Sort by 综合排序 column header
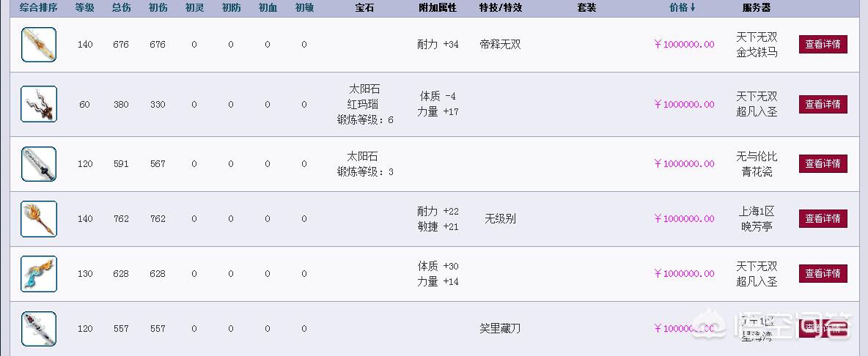 (x=39, y=8)
